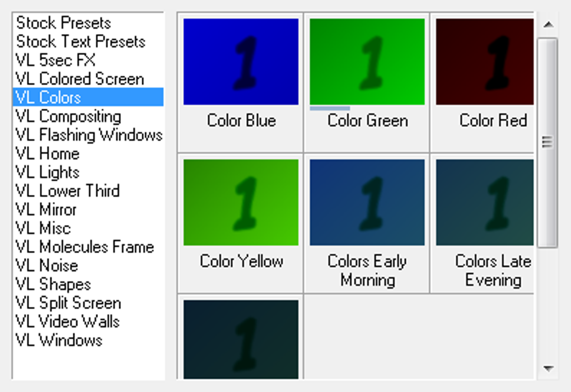Click the vertical scrollbar thumb

547,143
